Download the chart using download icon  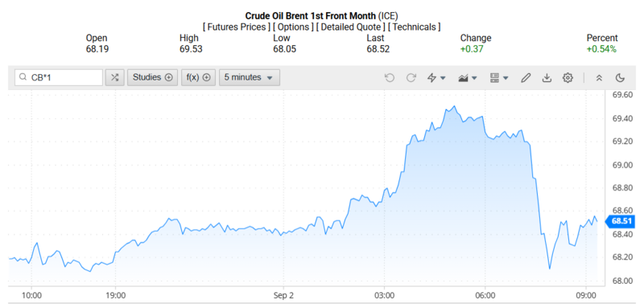(x=547, y=77)
